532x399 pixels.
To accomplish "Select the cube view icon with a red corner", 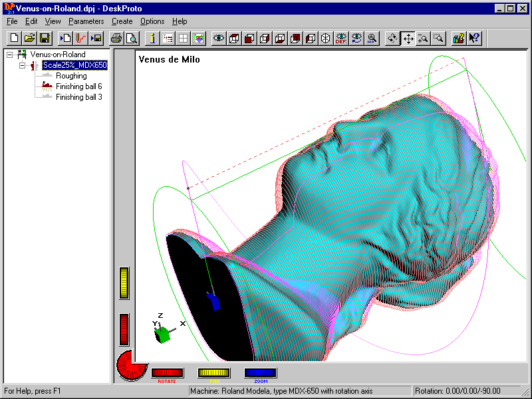I will coord(280,38).
